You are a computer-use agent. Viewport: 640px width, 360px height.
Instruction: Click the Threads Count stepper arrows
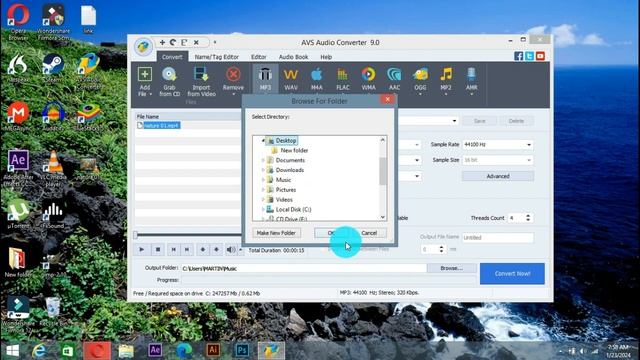click(528, 218)
